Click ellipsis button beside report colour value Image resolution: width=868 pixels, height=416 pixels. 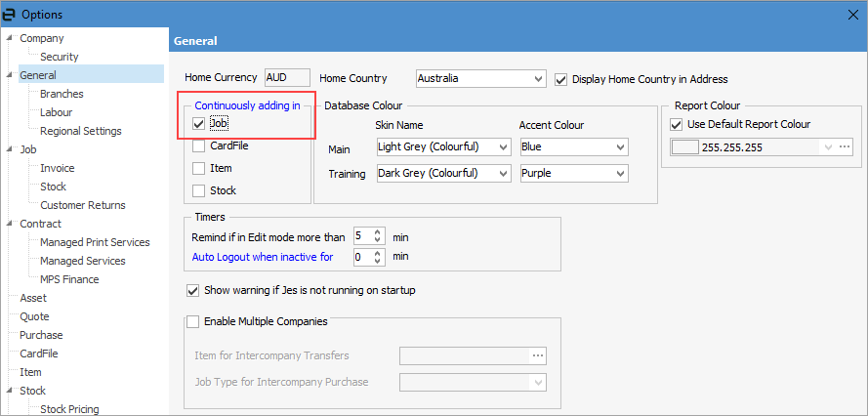point(846,147)
